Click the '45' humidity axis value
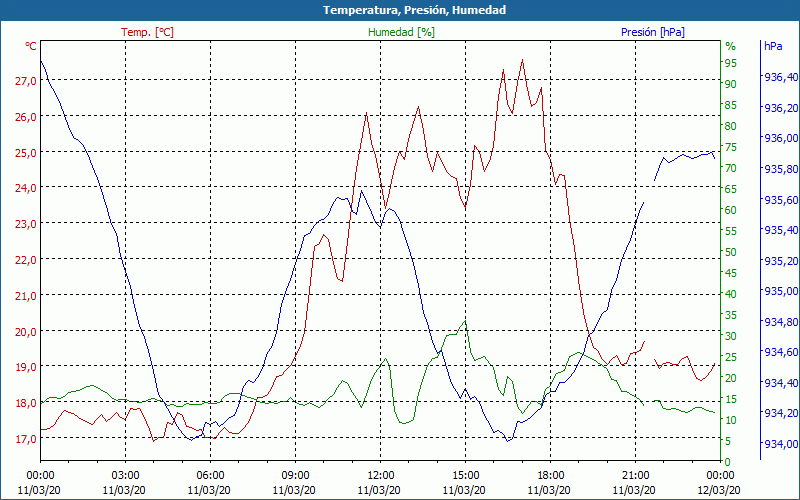 (x=731, y=273)
